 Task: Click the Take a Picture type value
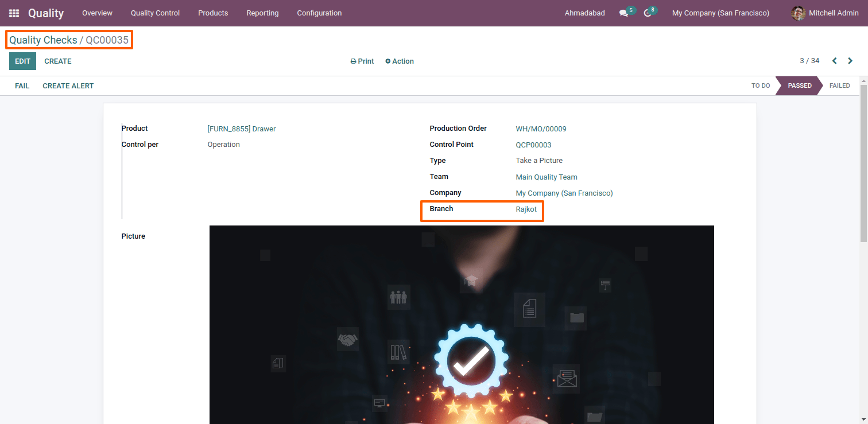(x=539, y=161)
